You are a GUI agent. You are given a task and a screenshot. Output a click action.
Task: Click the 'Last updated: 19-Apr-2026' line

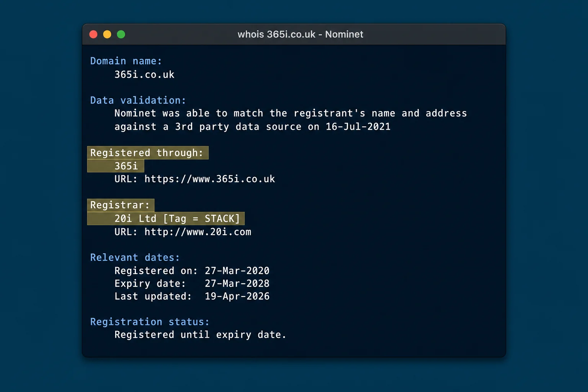tap(192, 296)
